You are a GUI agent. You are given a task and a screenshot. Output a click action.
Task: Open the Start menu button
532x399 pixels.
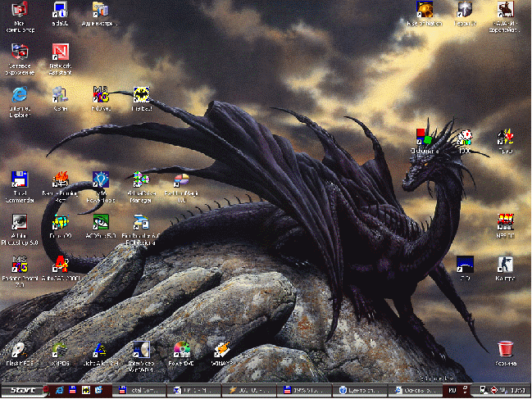pos(22,390)
